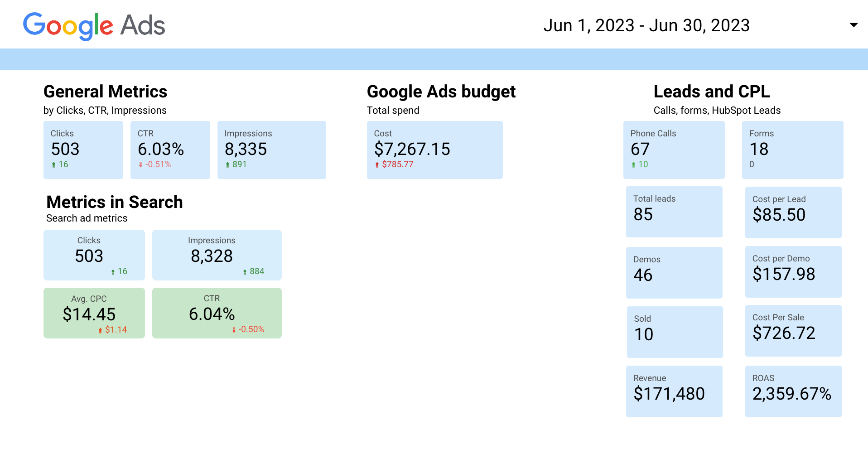Click the Google Ads budget heading
868x454 pixels.
coord(441,92)
